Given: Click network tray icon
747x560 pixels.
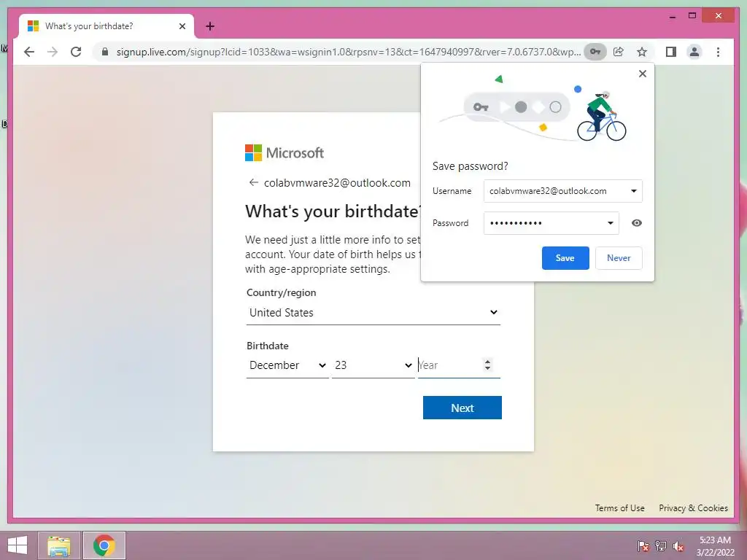Looking at the screenshot, I should tap(661, 546).
